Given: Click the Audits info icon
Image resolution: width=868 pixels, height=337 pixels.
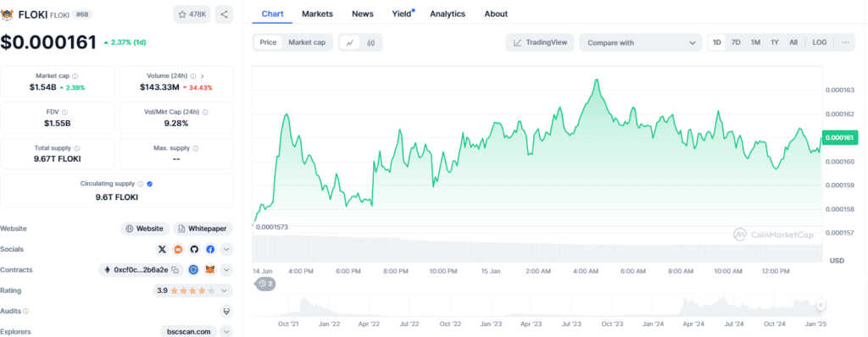Looking at the screenshot, I should point(26,312).
